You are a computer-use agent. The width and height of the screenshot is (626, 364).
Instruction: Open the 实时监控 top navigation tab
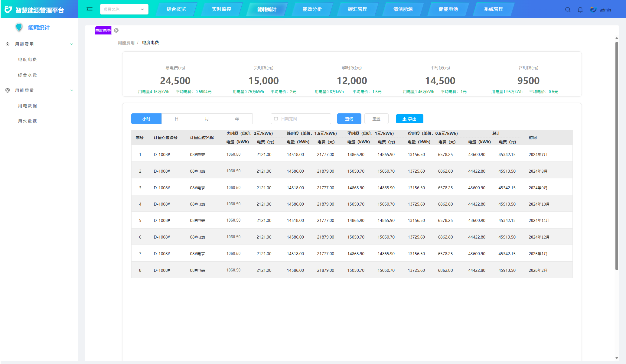(221, 9)
